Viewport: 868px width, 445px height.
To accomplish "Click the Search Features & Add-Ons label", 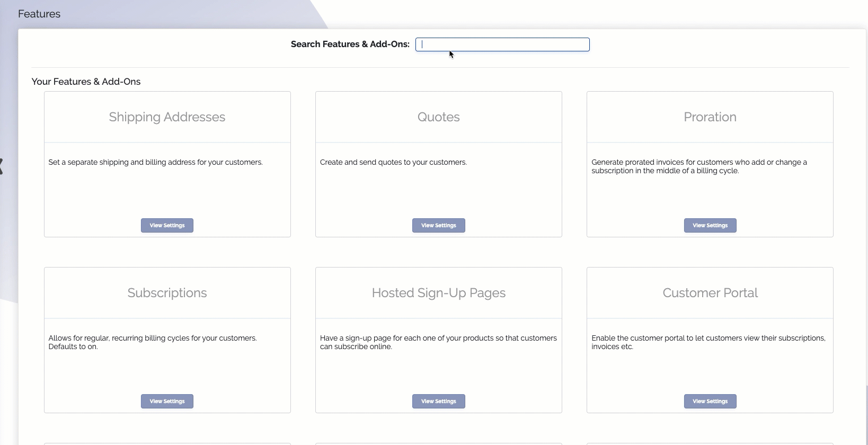I will pos(350,44).
